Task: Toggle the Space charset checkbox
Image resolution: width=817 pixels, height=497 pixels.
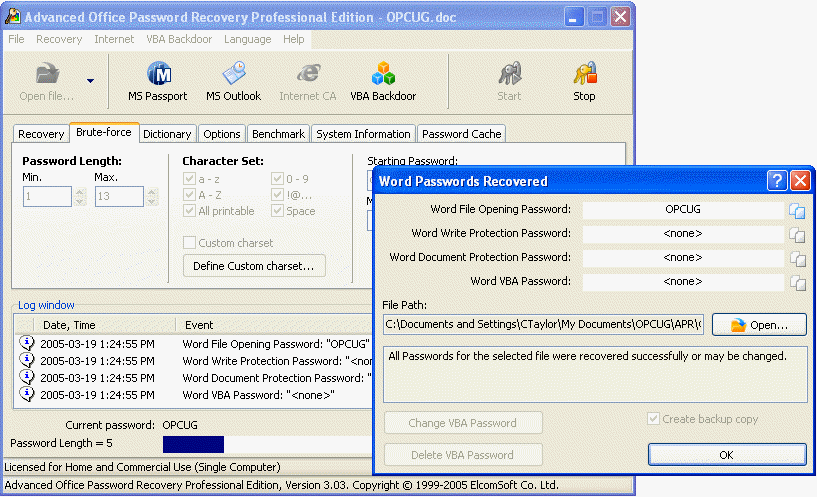Action: coord(277,210)
